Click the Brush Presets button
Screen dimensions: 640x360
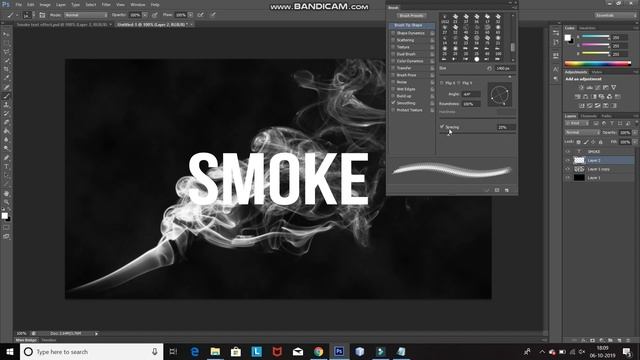coord(411,16)
